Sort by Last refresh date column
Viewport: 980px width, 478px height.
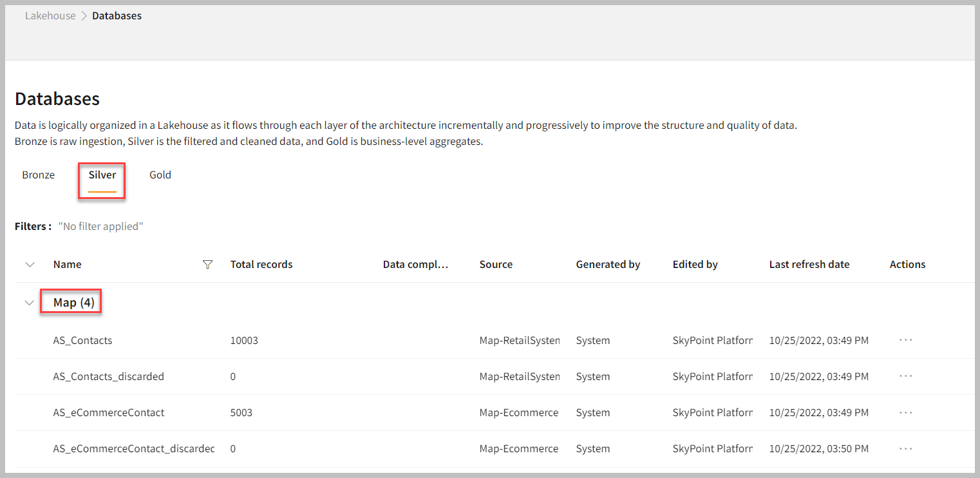tap(809, 264)
